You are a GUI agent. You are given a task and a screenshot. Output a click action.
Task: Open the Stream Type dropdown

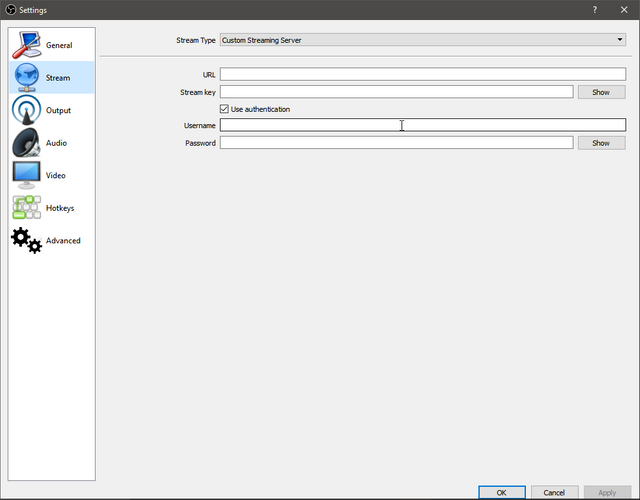click(423, 40)
